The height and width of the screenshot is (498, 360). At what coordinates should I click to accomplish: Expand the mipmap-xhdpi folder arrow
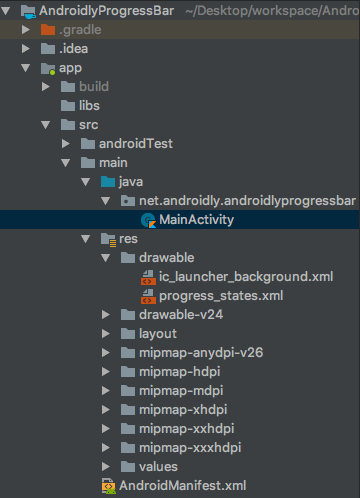click(106, 410)
